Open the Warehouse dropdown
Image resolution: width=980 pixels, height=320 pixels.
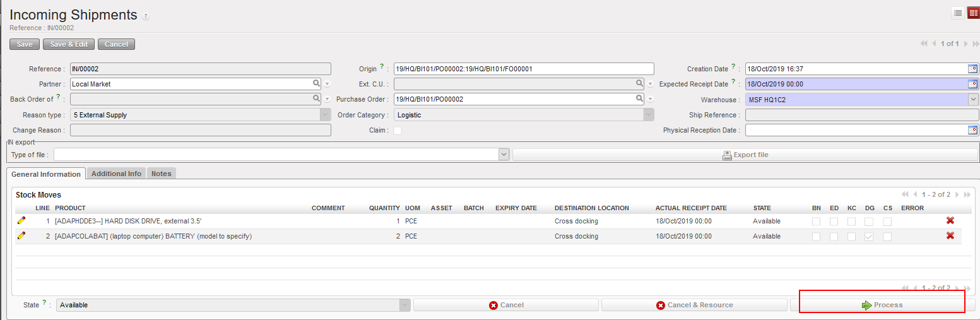coord(973,99)
